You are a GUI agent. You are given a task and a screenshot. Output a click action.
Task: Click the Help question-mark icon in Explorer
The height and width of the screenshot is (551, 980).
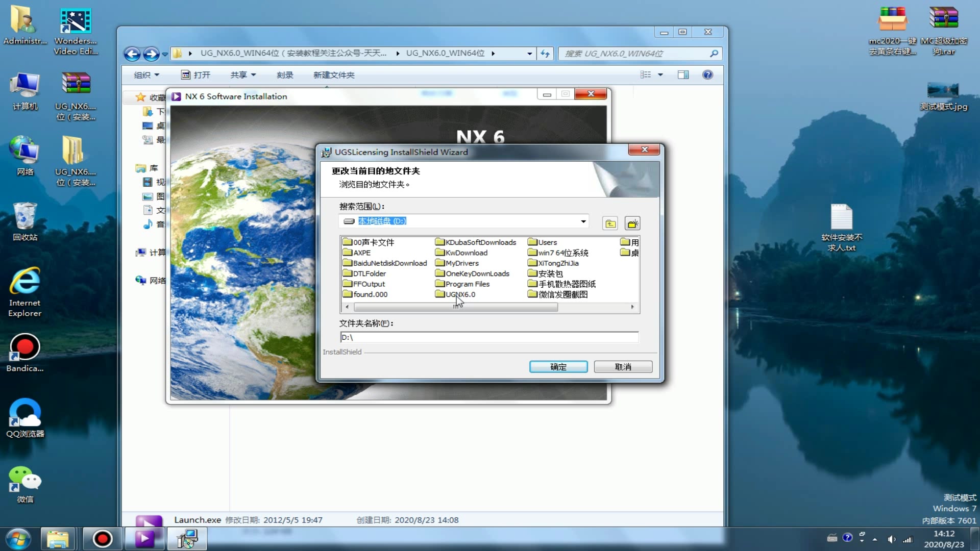(707, 74)
